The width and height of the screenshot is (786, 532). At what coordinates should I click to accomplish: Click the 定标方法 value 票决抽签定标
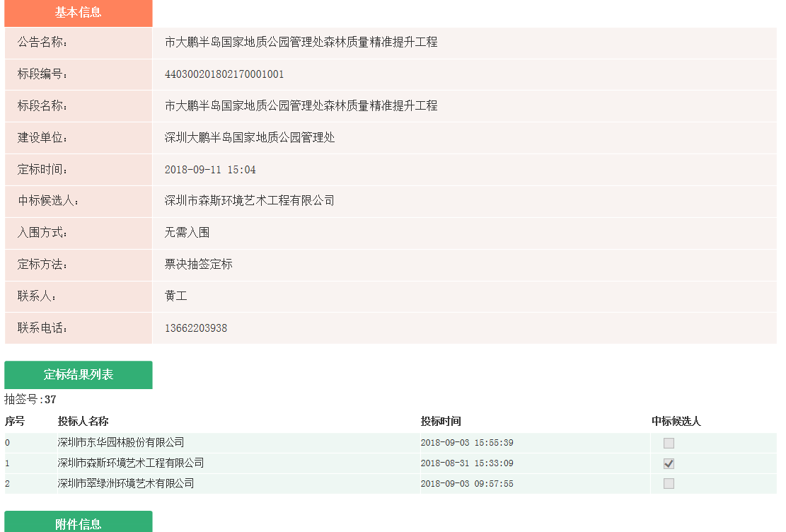[199, 265]
